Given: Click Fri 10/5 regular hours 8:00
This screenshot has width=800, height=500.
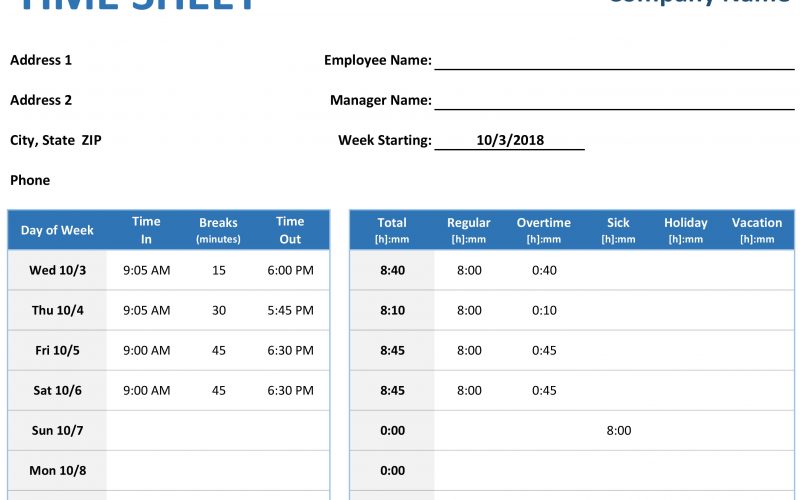Looking at the screenshot, I should [x=469, y=351].
